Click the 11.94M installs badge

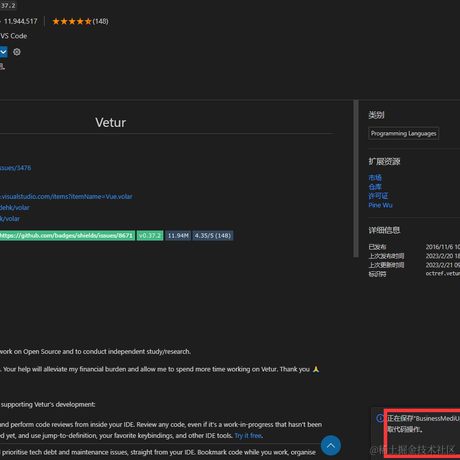[178, 236]
